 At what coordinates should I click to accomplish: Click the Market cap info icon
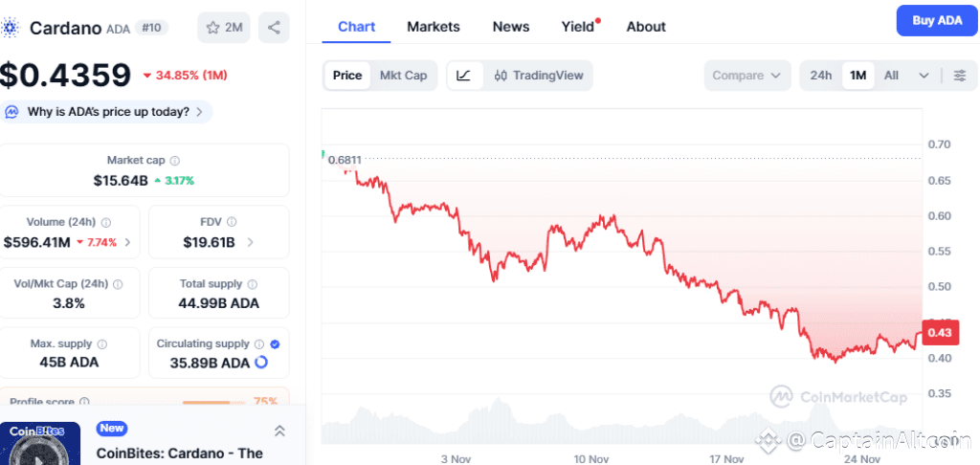174,161
